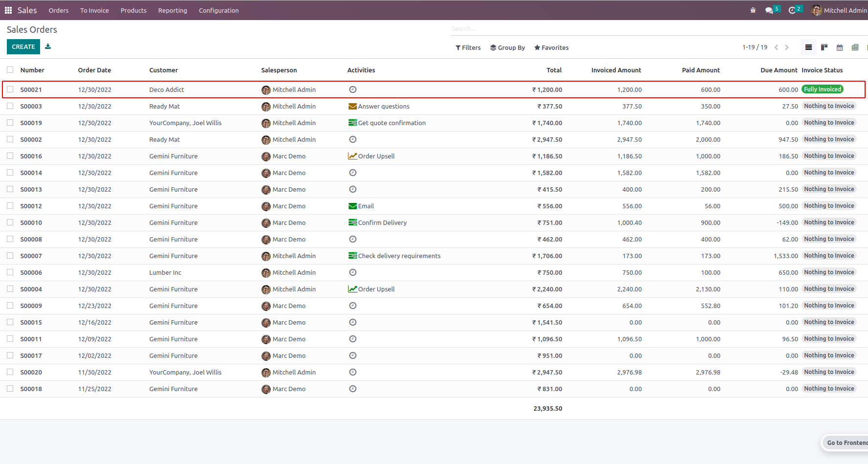Click activity clock icon for S00002
The image size is (868, 464).
353,139
